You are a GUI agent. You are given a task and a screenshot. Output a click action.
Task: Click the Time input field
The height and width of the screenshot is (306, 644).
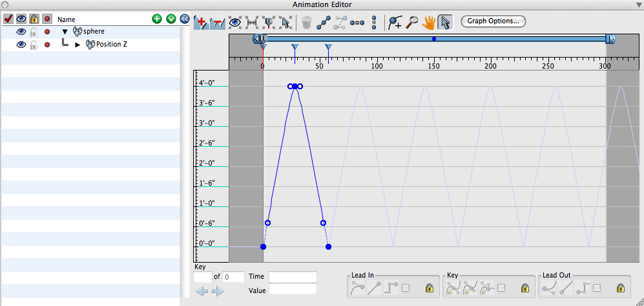pyautogui.click(x=293, y=277)
